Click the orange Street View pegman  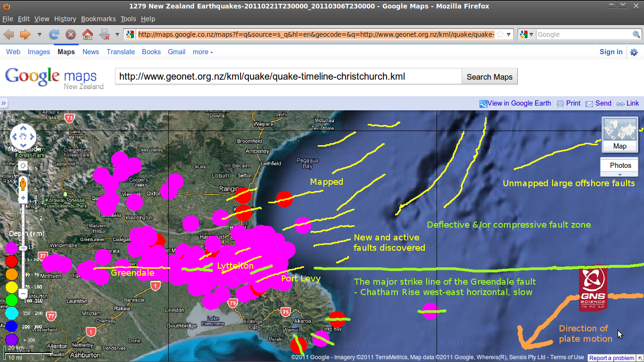tap(23, 184)
